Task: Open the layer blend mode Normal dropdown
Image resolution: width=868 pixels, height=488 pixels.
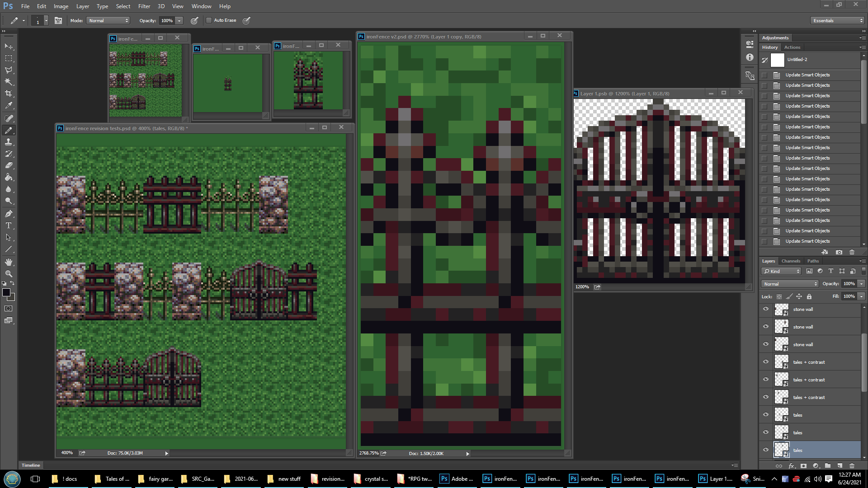Action: tap(790, 284)
